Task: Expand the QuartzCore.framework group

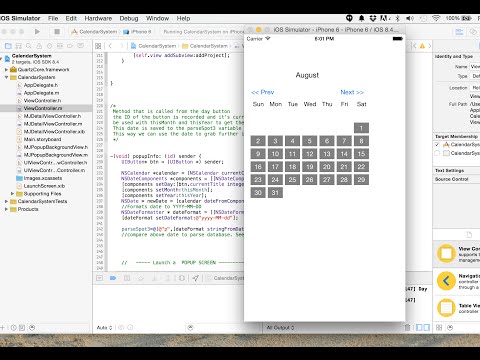Action: coord(6,70)
